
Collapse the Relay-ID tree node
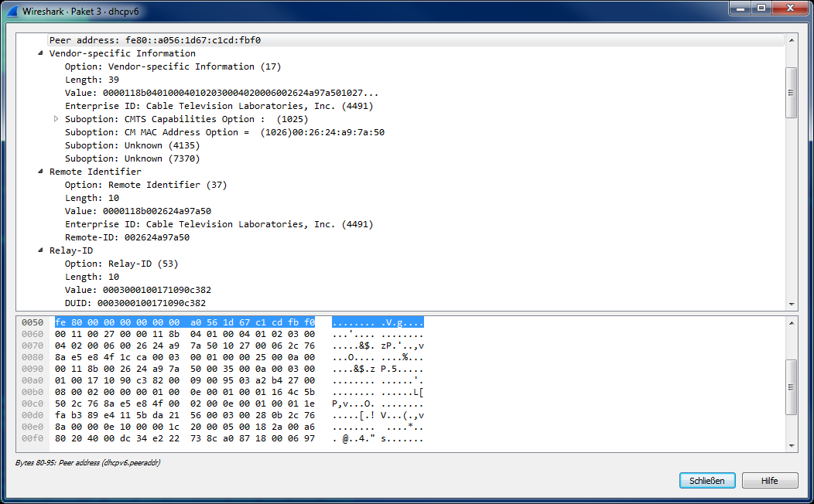pyautogui.click(x=41, y=250)
